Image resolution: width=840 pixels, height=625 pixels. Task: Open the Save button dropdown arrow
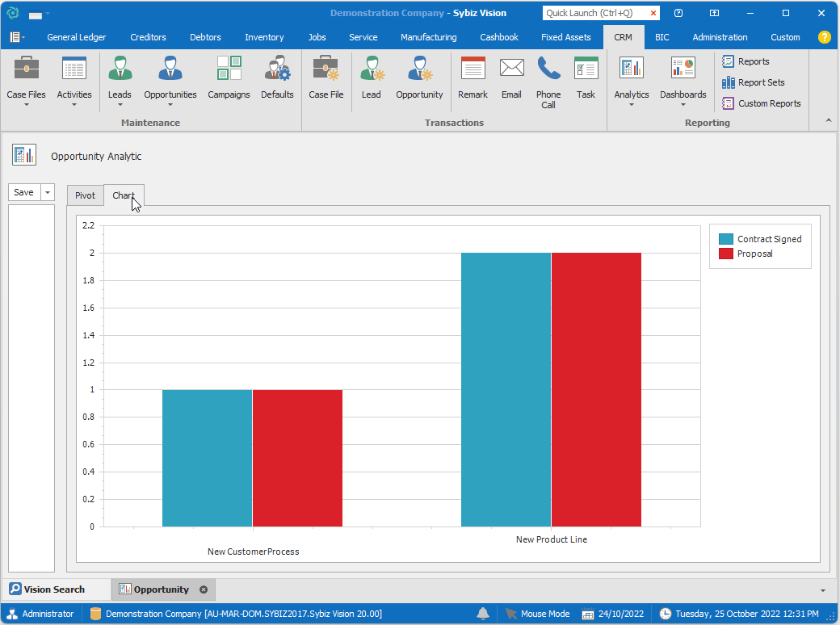(47, 192)
